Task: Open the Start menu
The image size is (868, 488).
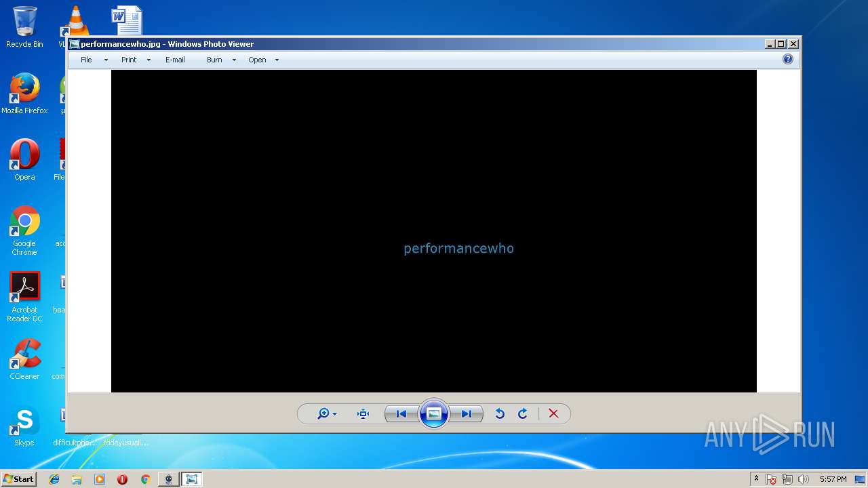Action: (x=18, y=479)
